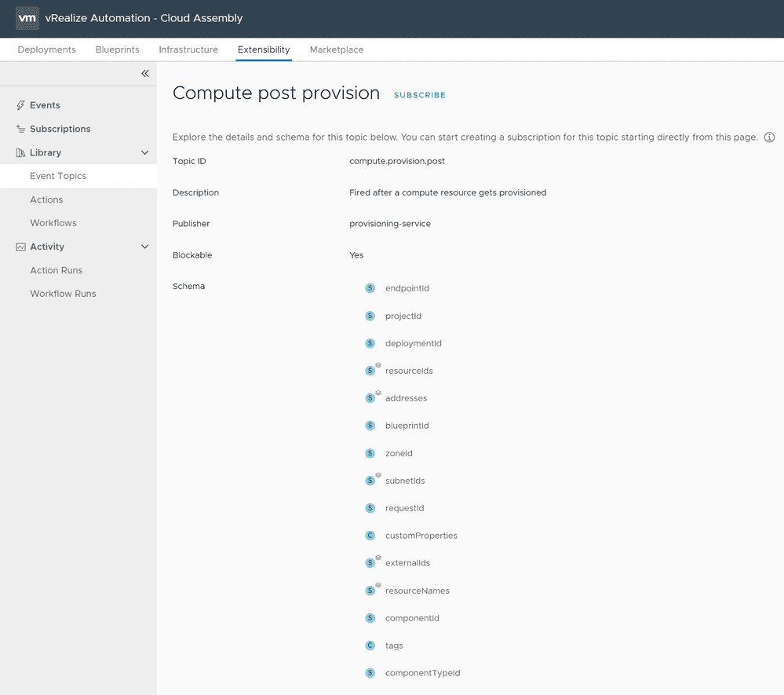Image resolution: width=784 pixels, height=695 pixels.
Task: Click the SUBSCRIBE link
Action: (419, 95)
